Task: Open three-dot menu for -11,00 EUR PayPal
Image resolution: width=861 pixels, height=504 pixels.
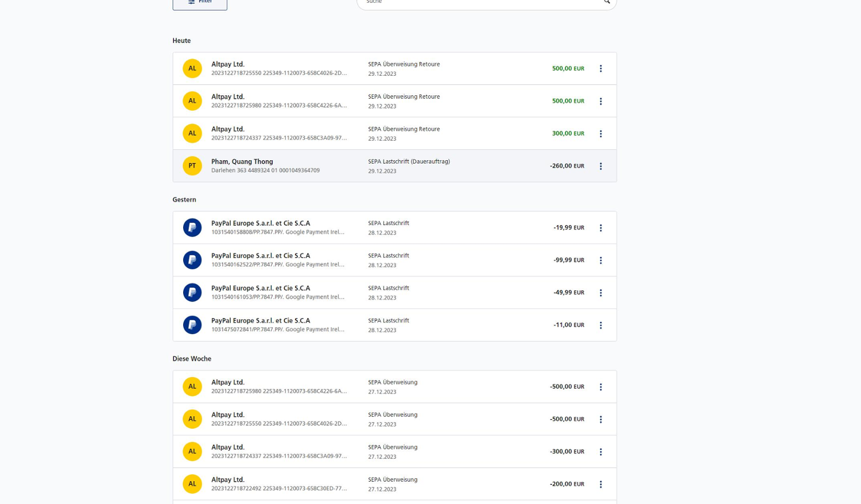Action: pyautogui.click(x=600, y=325)
